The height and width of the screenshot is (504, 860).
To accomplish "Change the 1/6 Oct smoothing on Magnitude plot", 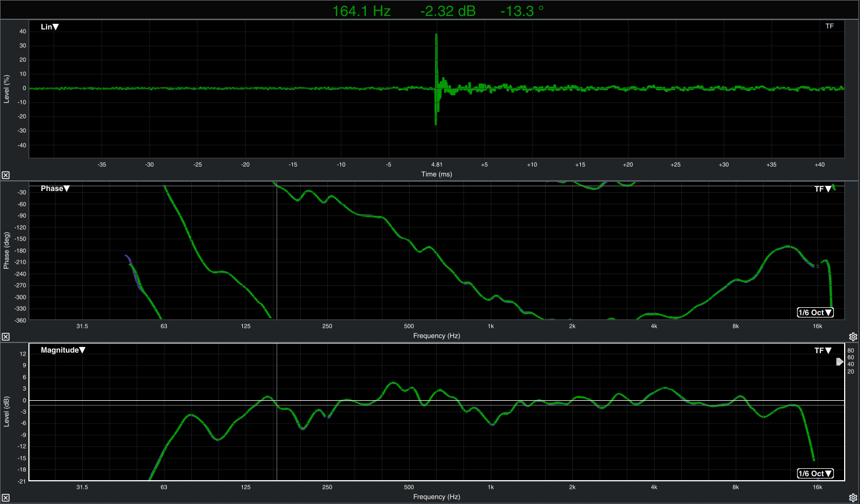I will tap(815, 473).
